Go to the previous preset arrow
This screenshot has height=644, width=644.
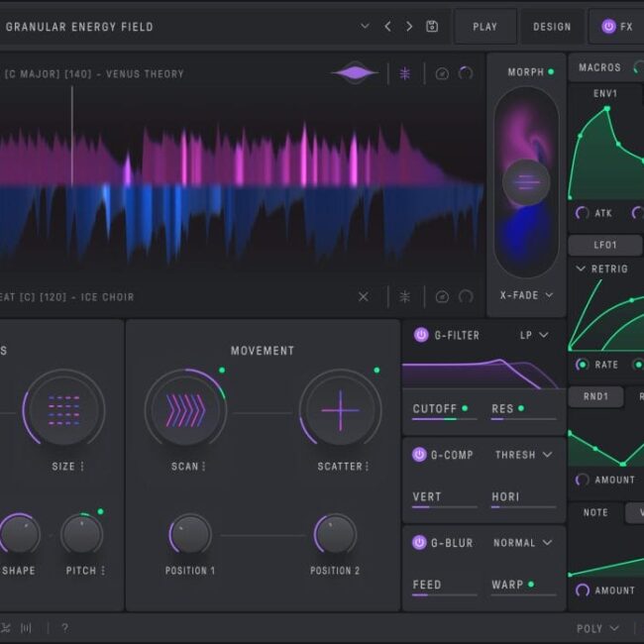[x=387, y=27]
